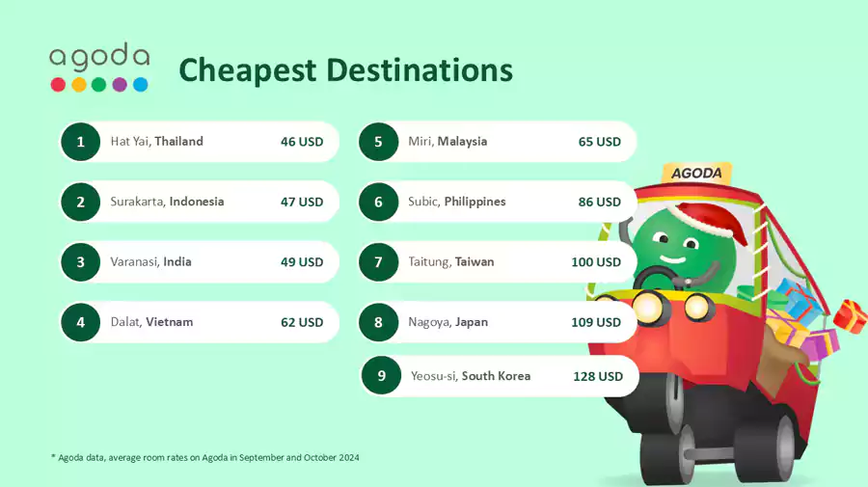Viewport: 868px width, 487px height.
Task: Select the number 2 circle badge
Action: coord(81,202)
